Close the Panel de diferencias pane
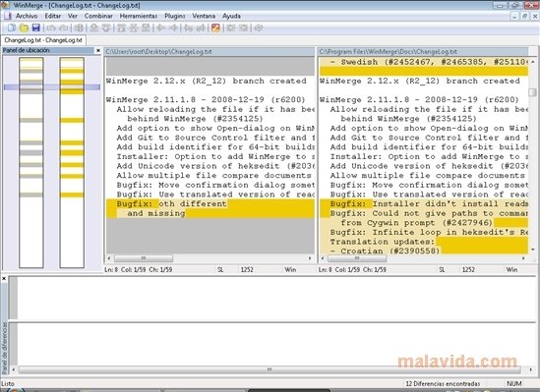This screenshot has height=392, width=540. (4, 279)
